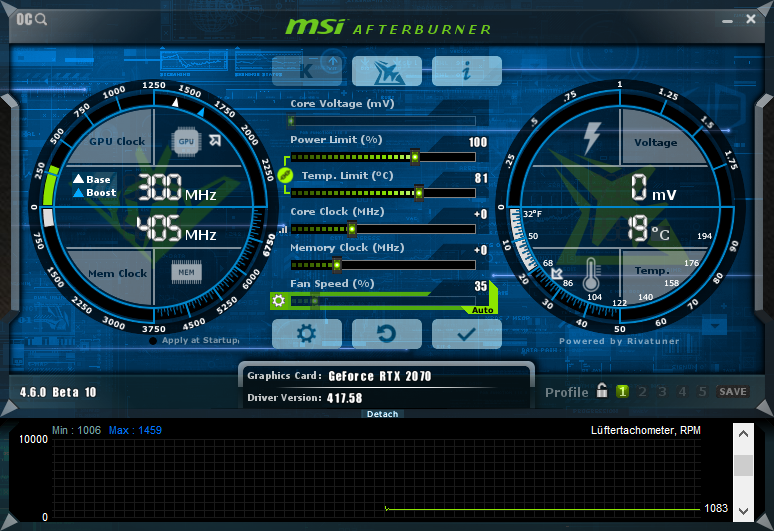Click the 0 mV voltage readout

tap(654, 188)
